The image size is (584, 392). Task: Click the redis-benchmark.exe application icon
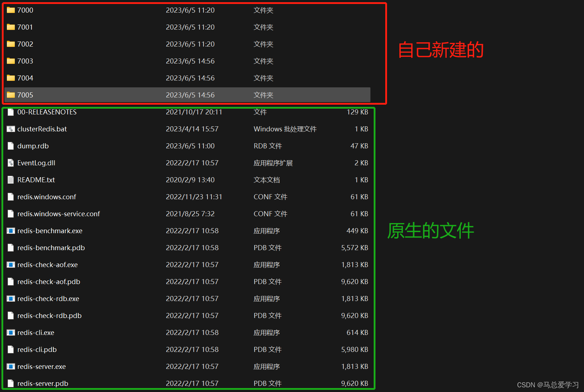pyautogui.click(x=11, y=231)
